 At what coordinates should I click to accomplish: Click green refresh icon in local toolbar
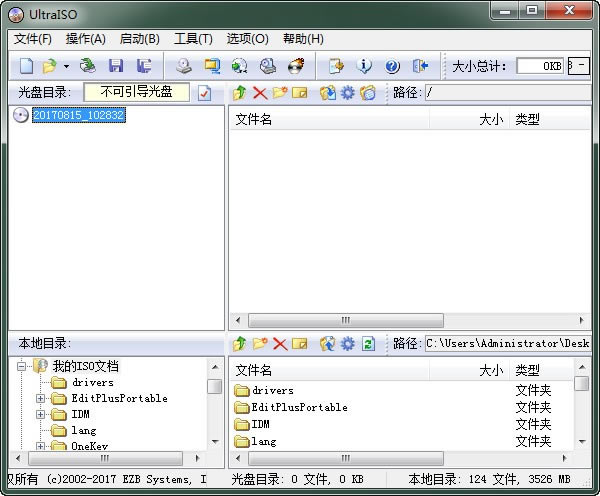pos(368,344)
